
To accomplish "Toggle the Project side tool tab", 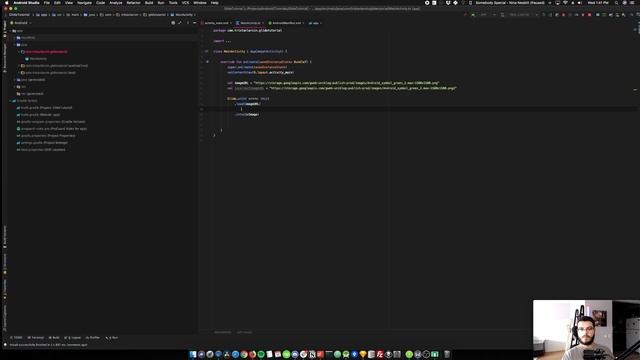I will tap(4, 28).
